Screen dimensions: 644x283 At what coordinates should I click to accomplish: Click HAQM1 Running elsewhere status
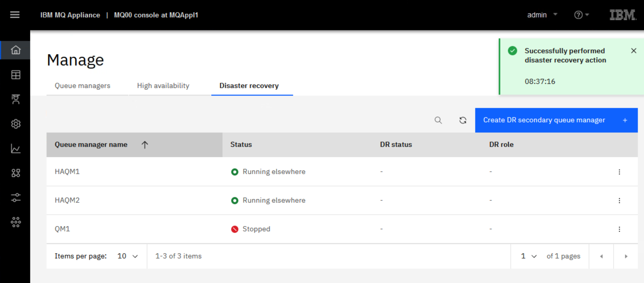(x=268, y=172)
